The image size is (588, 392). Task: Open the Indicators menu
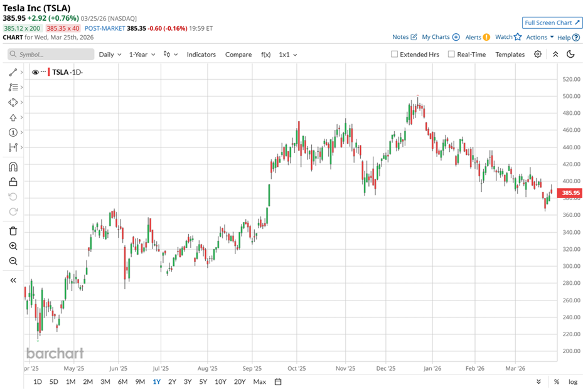(x=201, y=55)
